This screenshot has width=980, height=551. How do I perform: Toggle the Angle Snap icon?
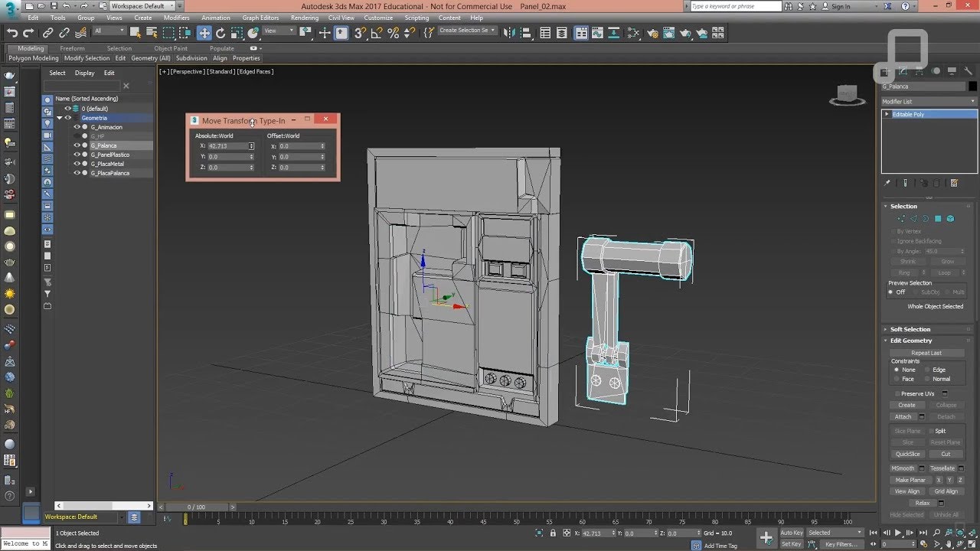(x=377, y=33)
